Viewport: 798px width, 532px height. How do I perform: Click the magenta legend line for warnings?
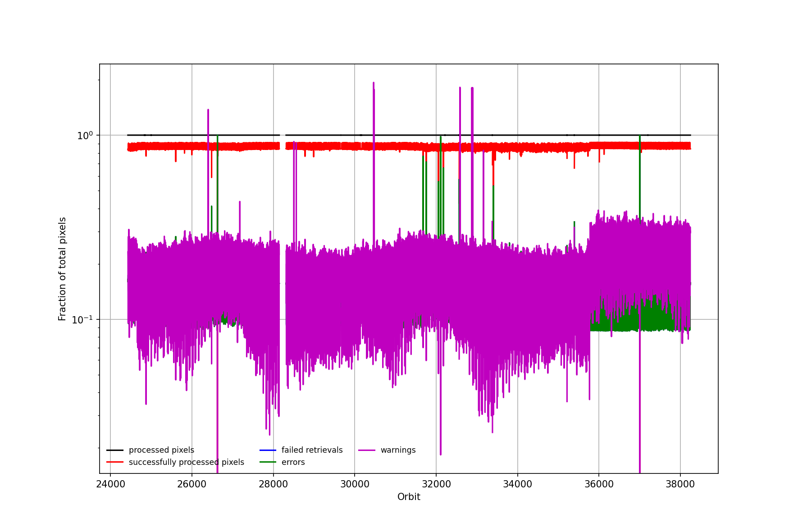(367, 450)
